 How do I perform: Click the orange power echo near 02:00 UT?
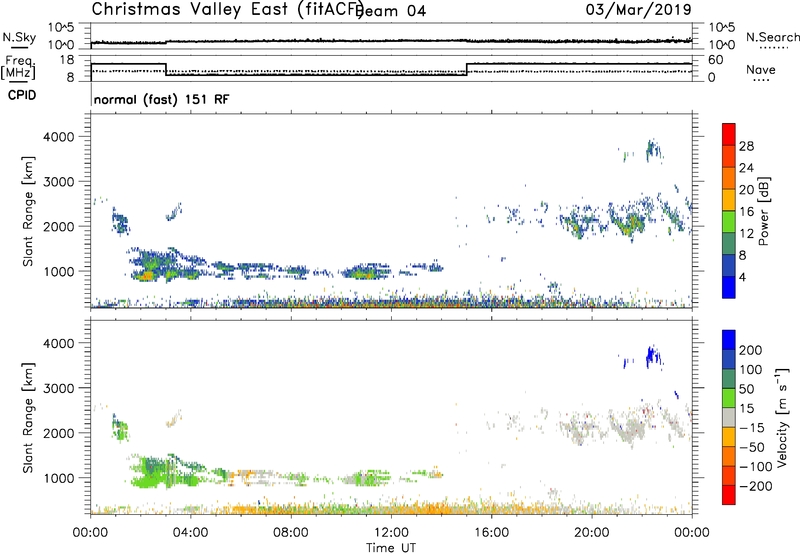point(146,275)
